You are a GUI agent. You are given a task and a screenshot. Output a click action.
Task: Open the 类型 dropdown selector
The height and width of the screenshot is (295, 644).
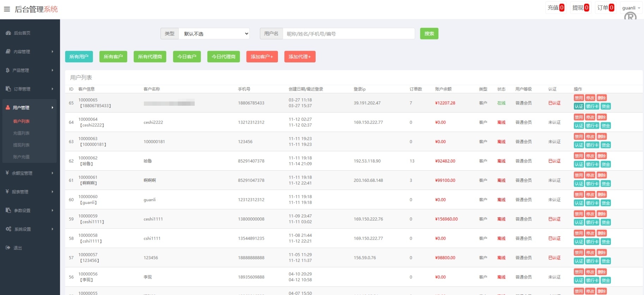click(214, 34)
